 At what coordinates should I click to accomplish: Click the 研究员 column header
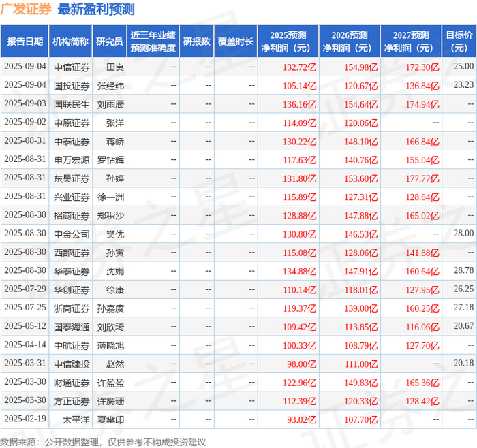(110, 42)
